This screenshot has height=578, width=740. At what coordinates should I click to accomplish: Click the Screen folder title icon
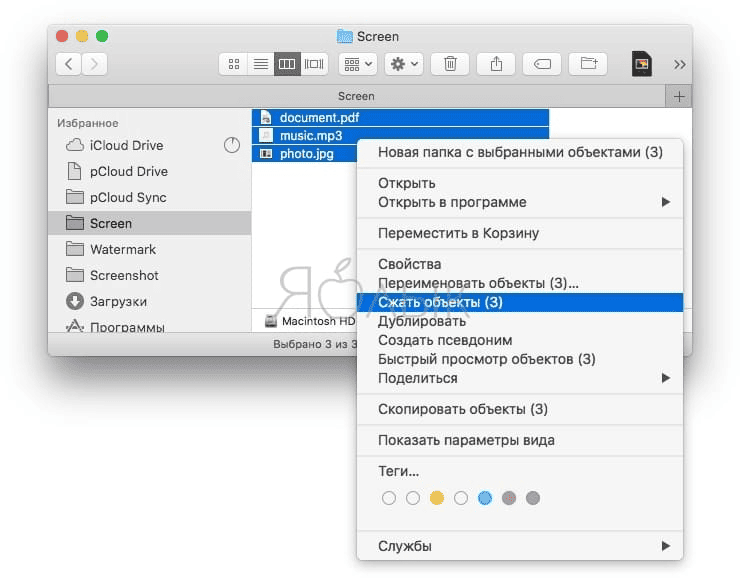pos(345,36)
